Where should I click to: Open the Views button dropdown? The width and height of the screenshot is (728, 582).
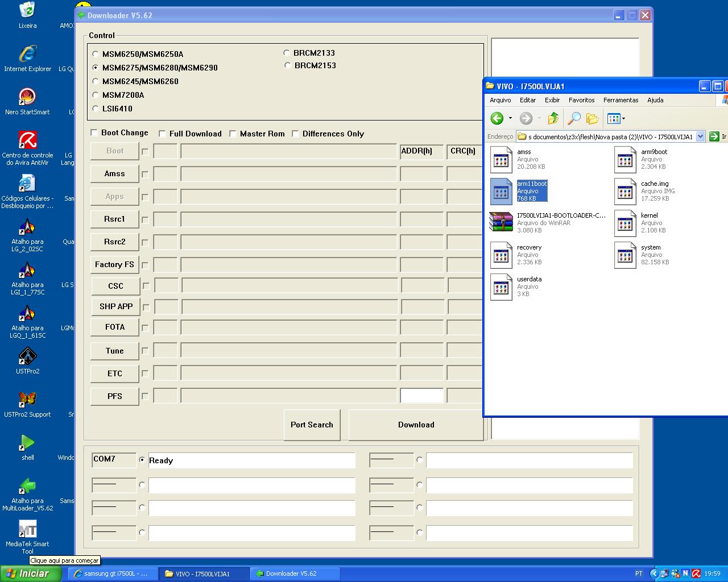pyautogui.click(x=624, y=119)
